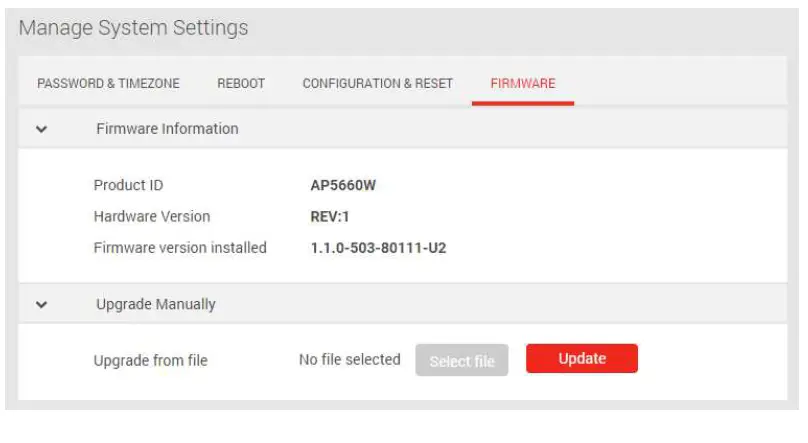Open the Password & Timezone tab
The width and height of the screenshot is (808, 443).
pos(108,84)
